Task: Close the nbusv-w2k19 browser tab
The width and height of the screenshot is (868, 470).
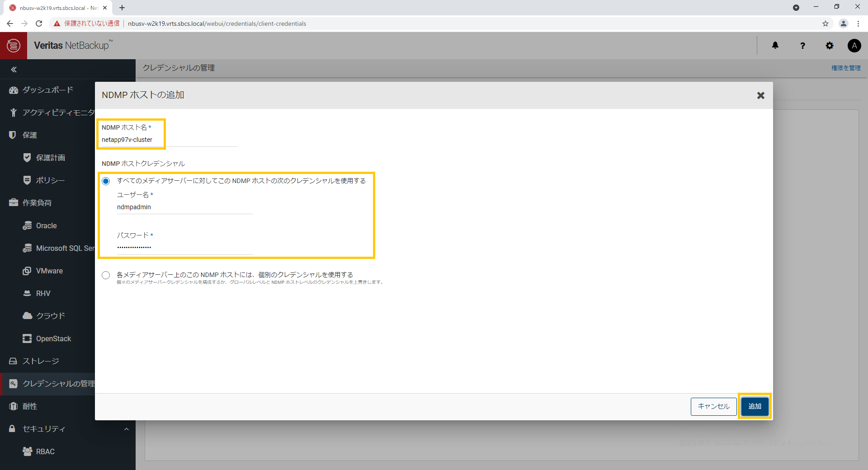Action: tap(105, 8)
